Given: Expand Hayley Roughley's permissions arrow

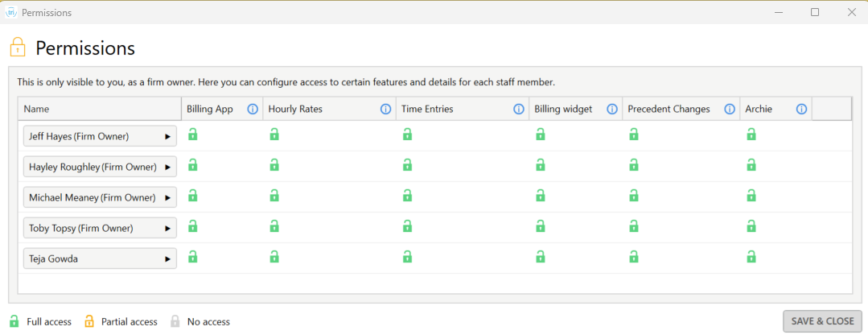Looking at the screenshot, I should (x=168, y=167).
